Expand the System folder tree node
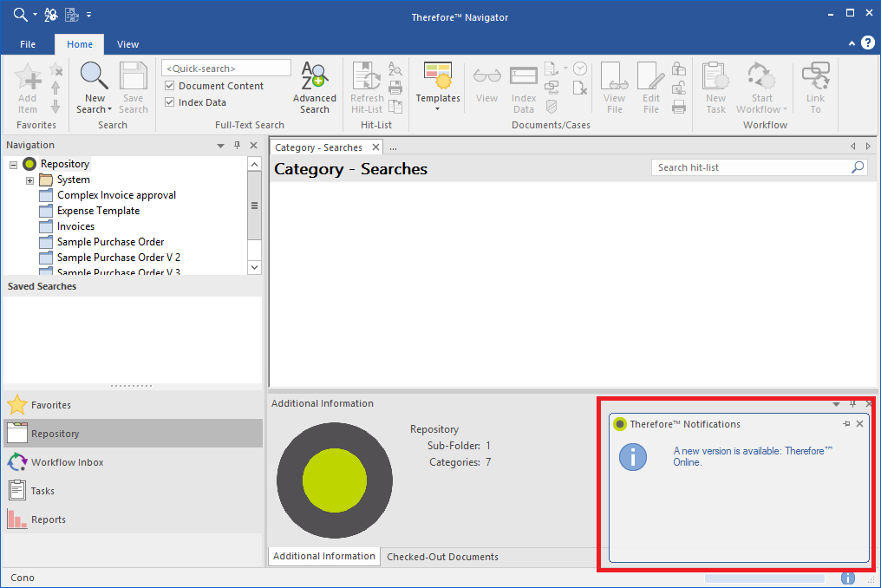 [29, 180]
